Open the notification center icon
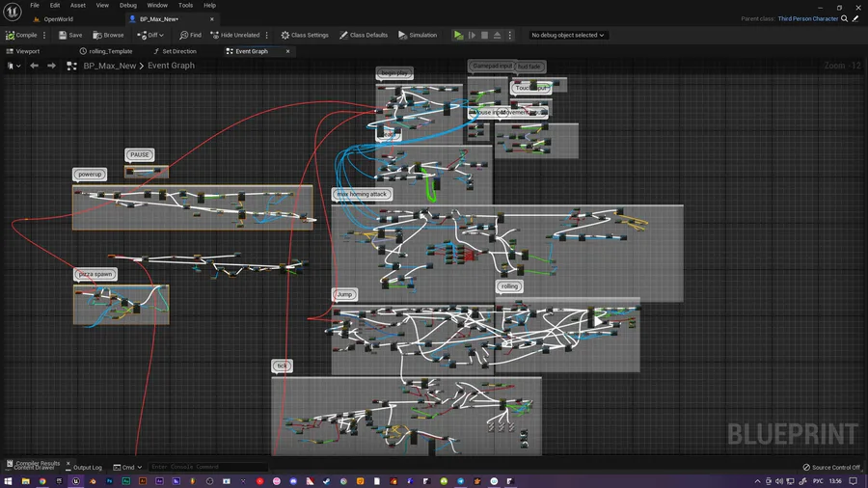The height and width of the screenshot is (488, 868). [x=854, y=481]
